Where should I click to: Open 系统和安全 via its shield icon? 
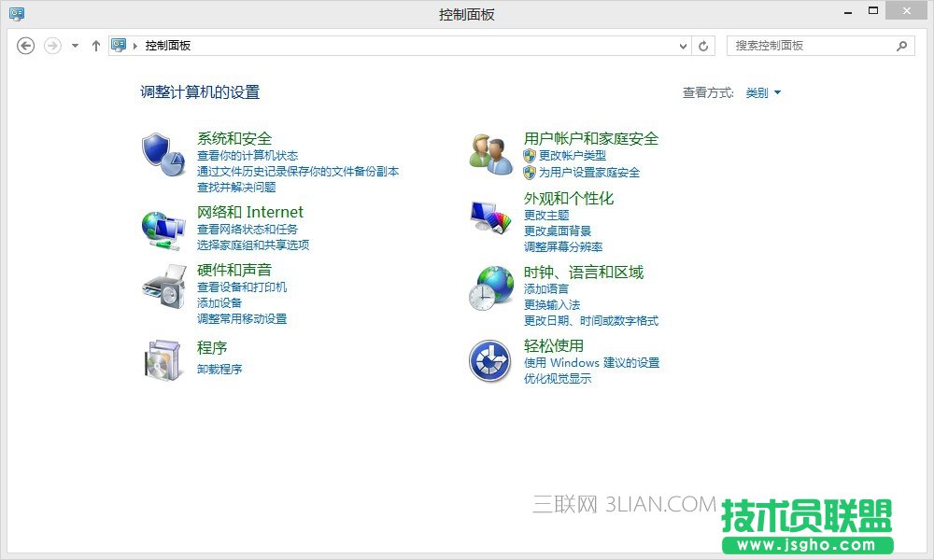point(162,151)
